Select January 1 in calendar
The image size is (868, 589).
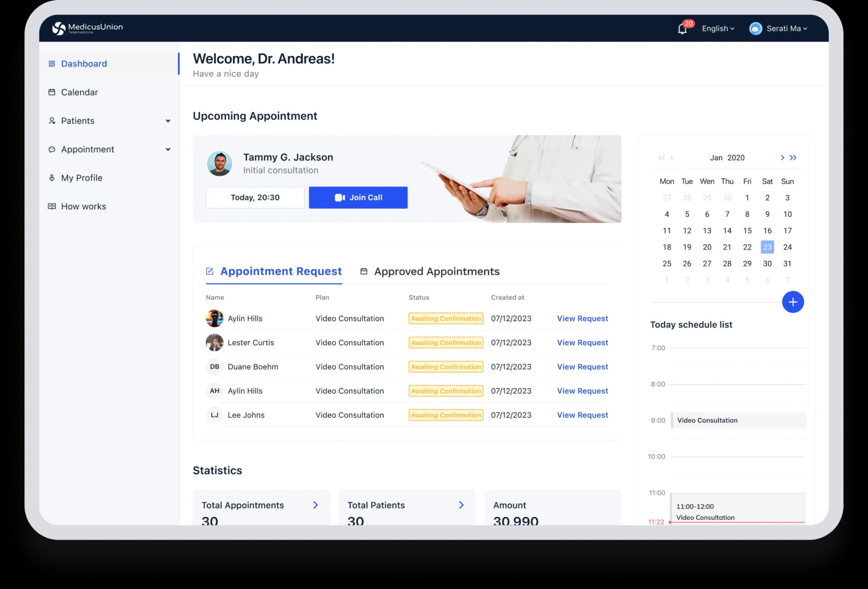(747, 198)
